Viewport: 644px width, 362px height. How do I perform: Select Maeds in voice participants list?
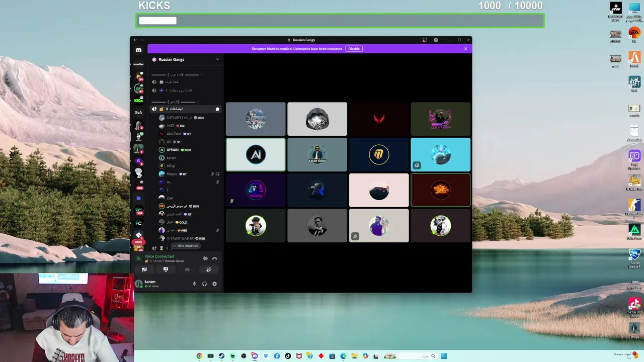coord(189,174)
